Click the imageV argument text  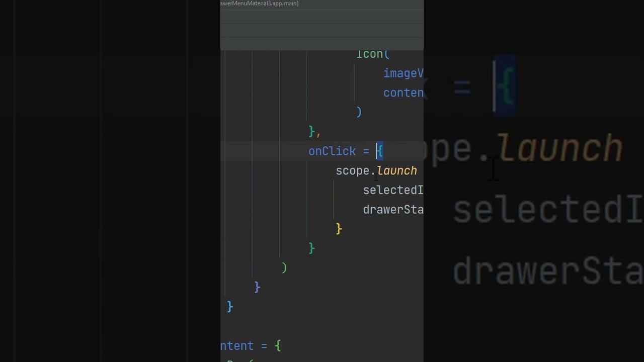coord(404,73)
